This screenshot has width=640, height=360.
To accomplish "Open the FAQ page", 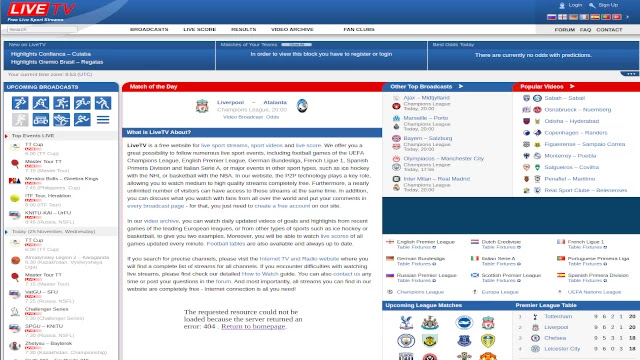I will click(x=585, y=30).
